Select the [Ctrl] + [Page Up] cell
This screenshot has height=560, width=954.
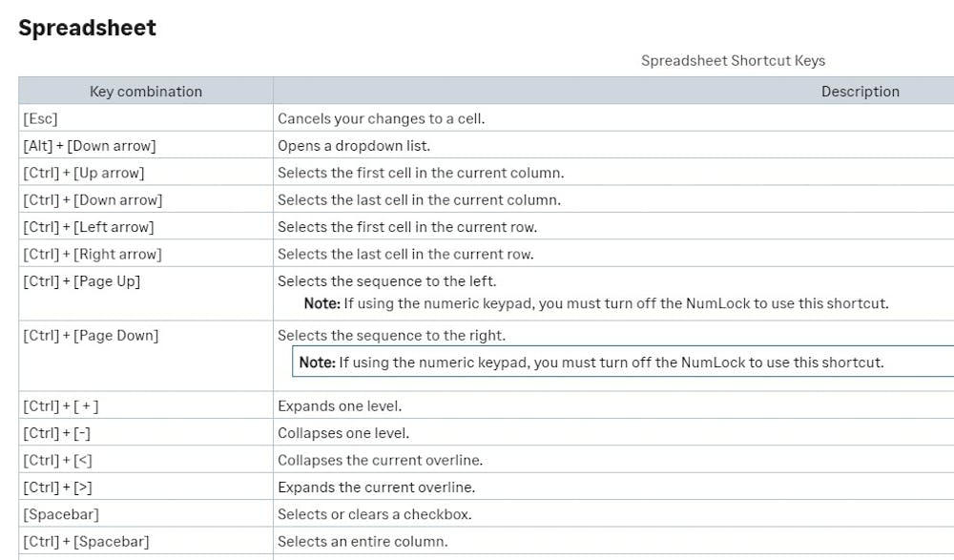82,281
